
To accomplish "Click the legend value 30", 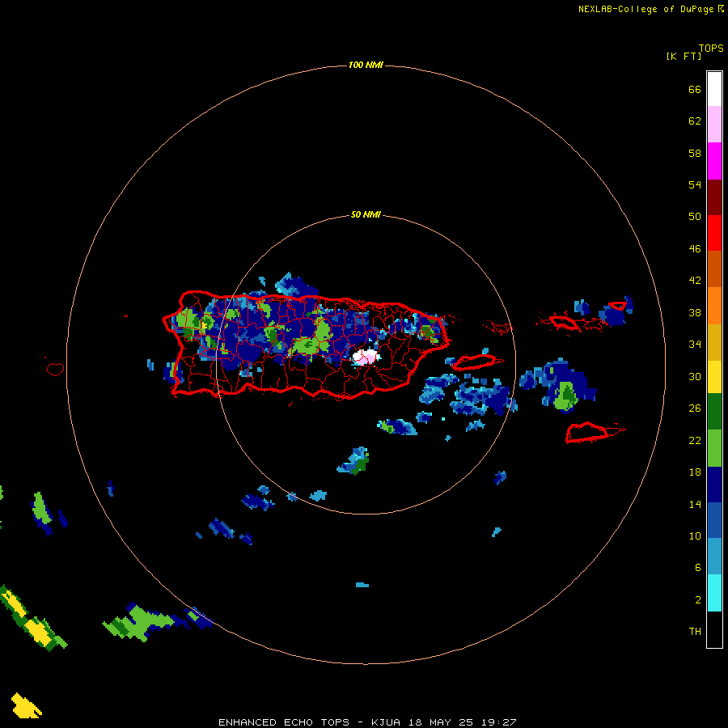I will coord(695,376).
